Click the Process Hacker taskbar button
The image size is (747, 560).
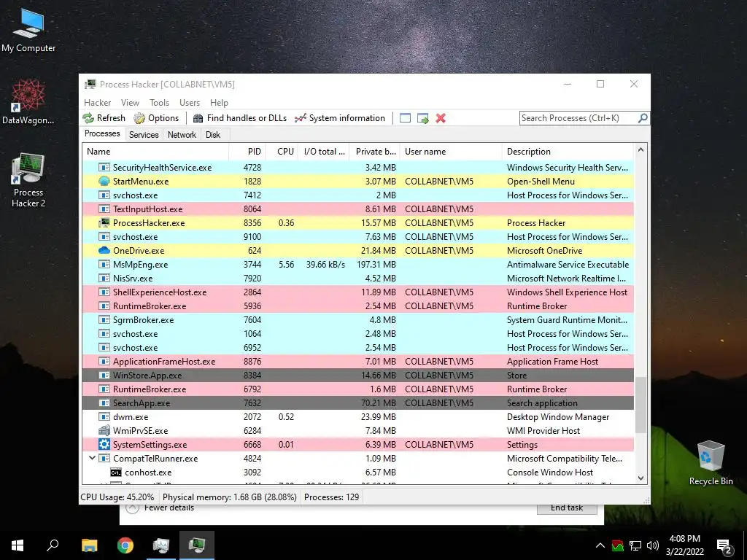tap(197, 545)
